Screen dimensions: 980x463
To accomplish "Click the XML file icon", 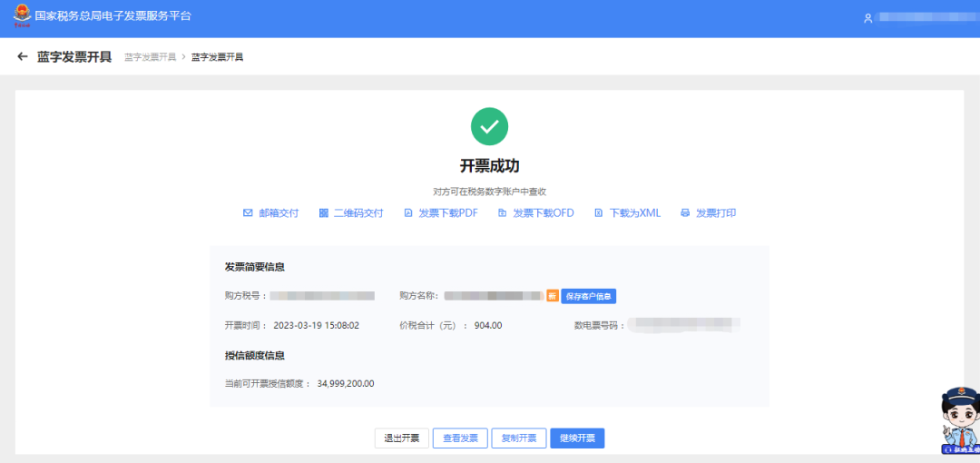I will click(x=598, y=212).
